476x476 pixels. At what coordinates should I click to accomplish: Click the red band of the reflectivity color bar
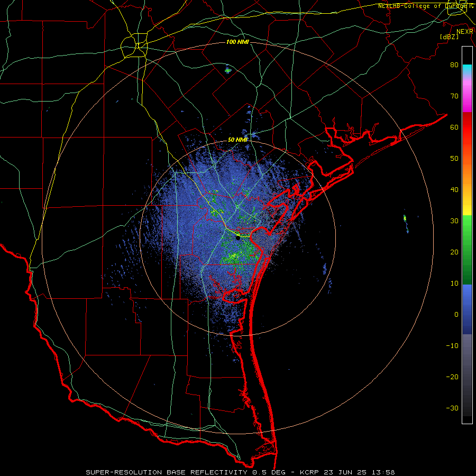[x=467, y=127]
